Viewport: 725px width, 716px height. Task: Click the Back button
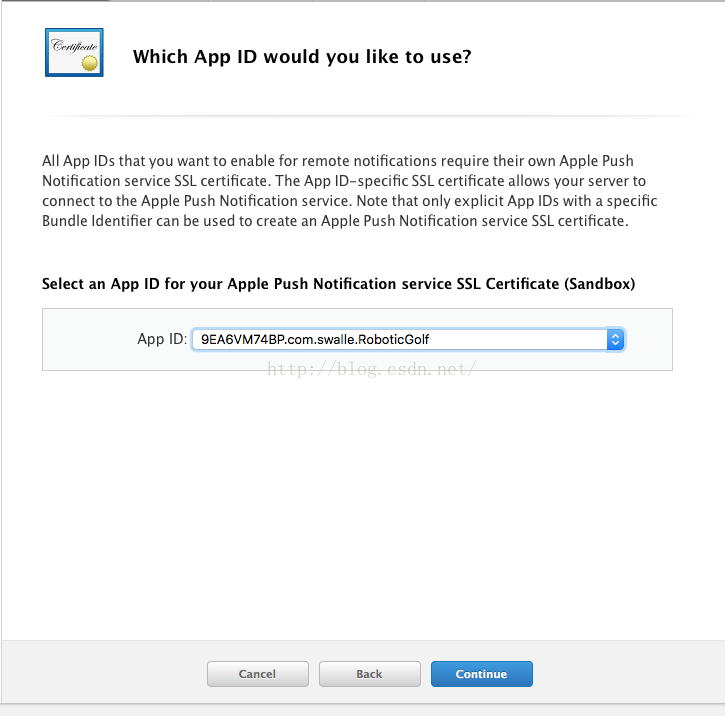click(x=369, y=674)
